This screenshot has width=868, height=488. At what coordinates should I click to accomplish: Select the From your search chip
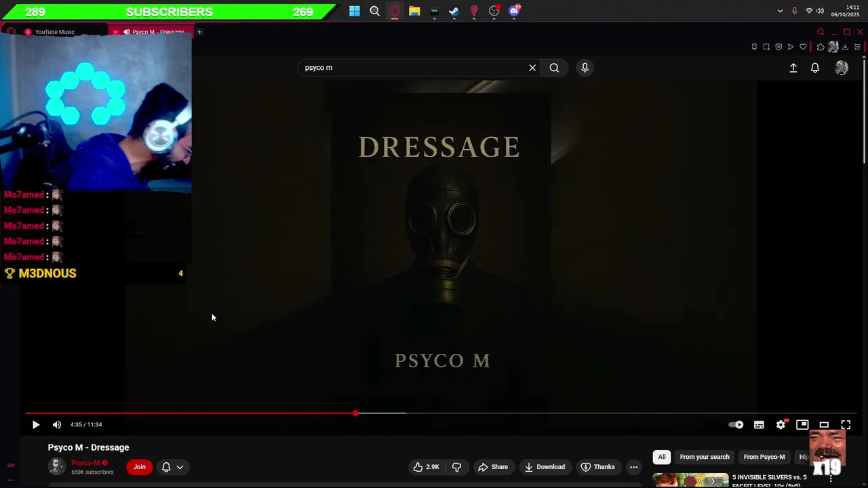(705, 457)
